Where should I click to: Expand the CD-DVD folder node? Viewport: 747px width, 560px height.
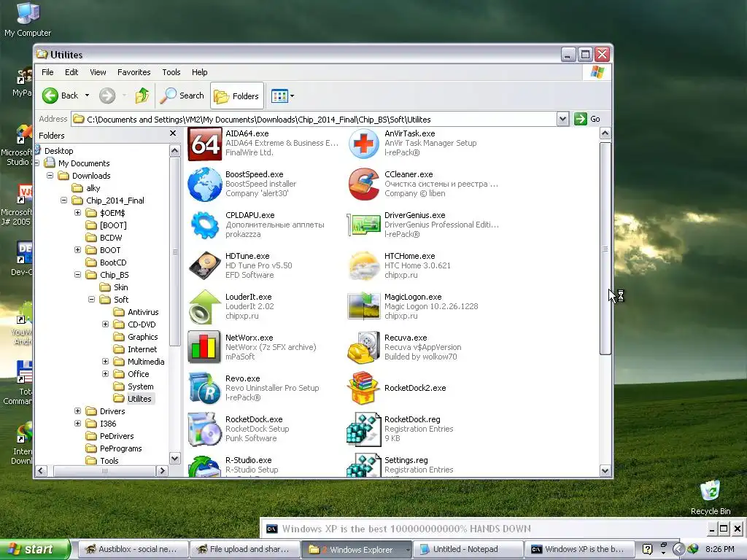pos(105,324)
